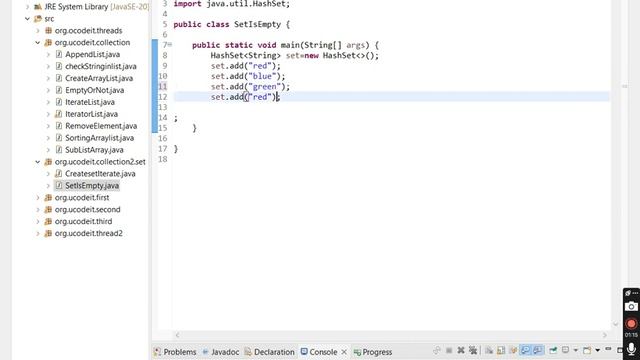
Task: Collapse the org.ucodeit.collection package
Action: tap(38, 42)
